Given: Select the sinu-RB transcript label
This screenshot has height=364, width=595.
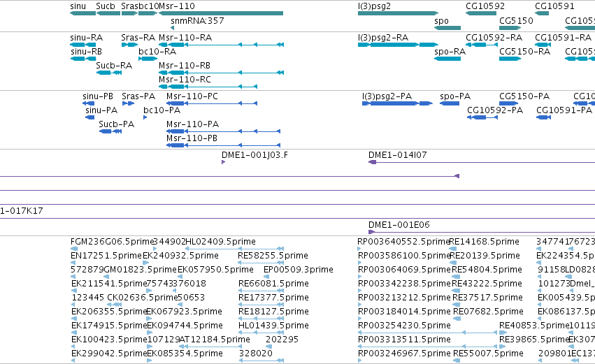Looking at the screenshot, I should click(86, 52).
